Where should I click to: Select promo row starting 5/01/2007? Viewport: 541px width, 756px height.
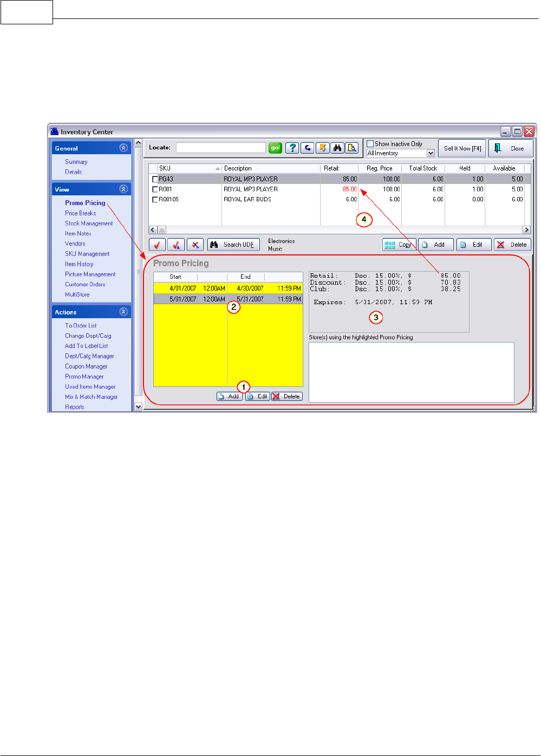coord(228,299)
